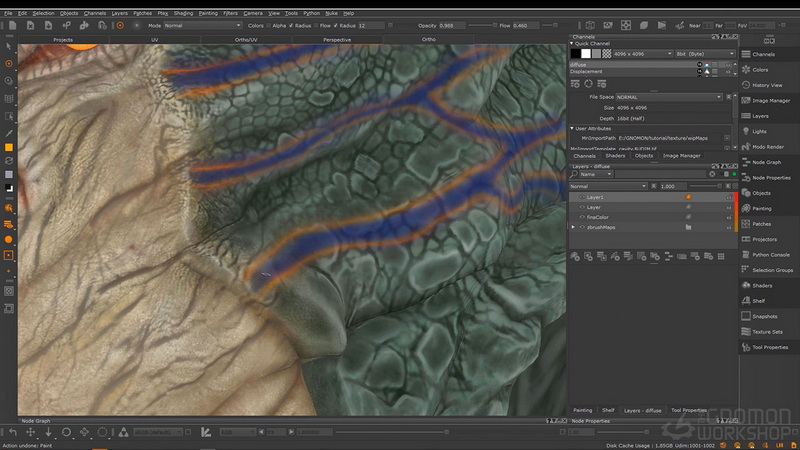This screenshot has height=450, width=800.
Task: Switch to the Shaders palette tab
Action: [x=615, y=156]
